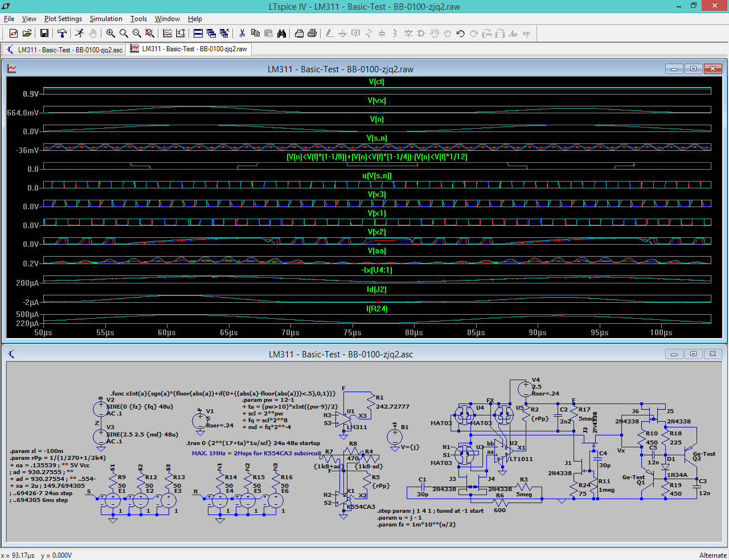Image resolution: width=729 pixels, height=560 pixels.
Task: Click the V(ct) trace label
Action: pyautogui.click(x=376, y=81)
